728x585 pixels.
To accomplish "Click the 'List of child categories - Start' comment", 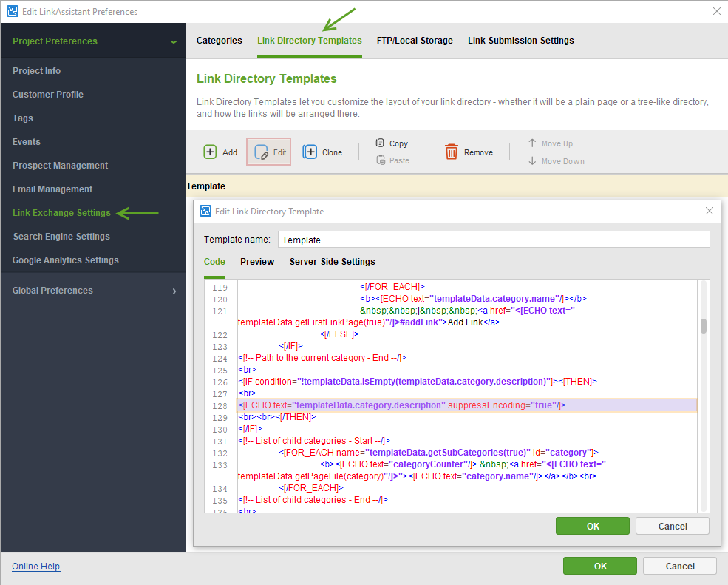I will (x=314, y=441).
